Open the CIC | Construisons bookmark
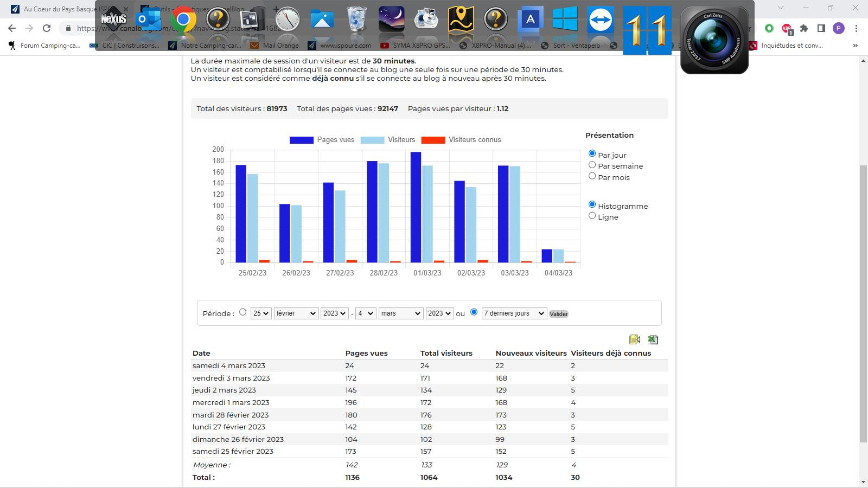The width and height of the screenshot is (868, 488). pos(125,46)
